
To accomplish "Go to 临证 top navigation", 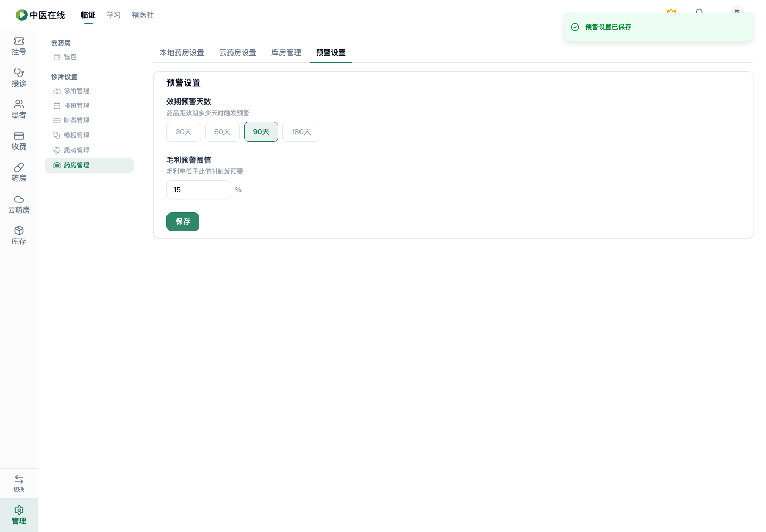I will [x=88, y=15].
